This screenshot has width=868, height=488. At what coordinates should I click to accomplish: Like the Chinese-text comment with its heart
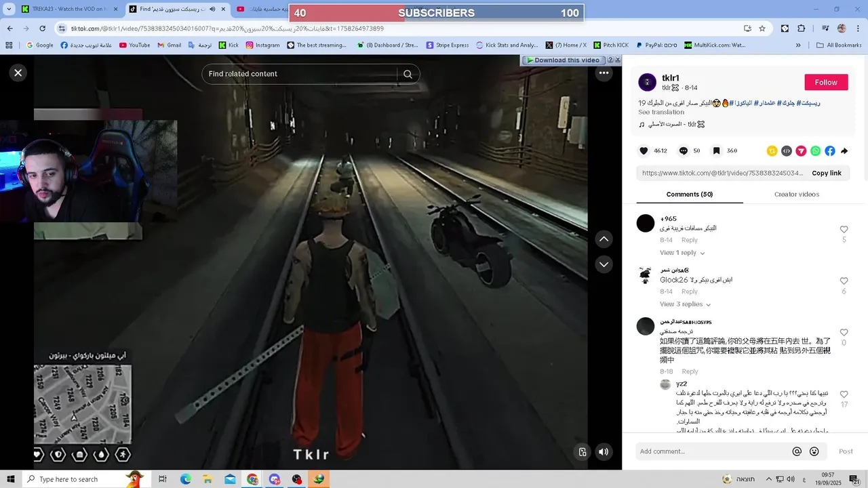(844, 333)
